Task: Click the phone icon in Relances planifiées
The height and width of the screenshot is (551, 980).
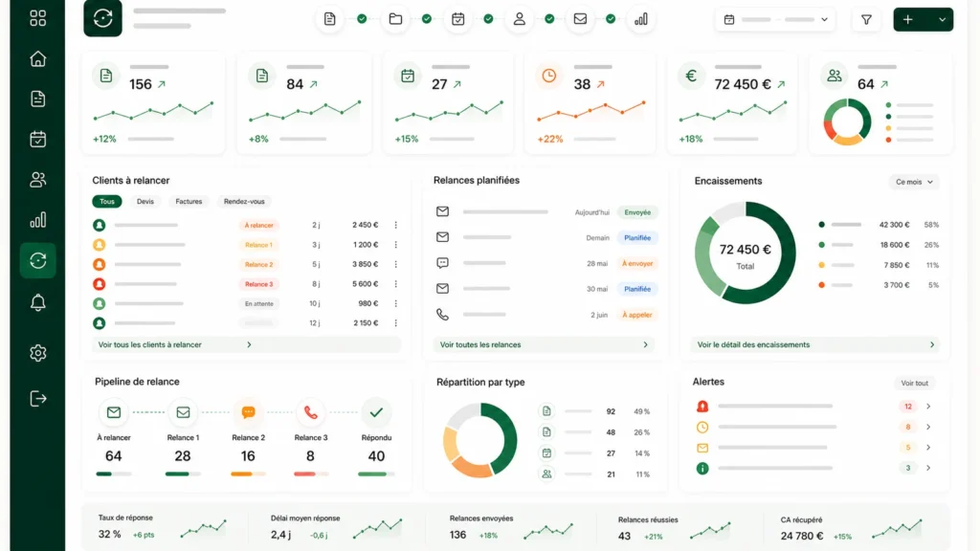Action: coord(442,314)
